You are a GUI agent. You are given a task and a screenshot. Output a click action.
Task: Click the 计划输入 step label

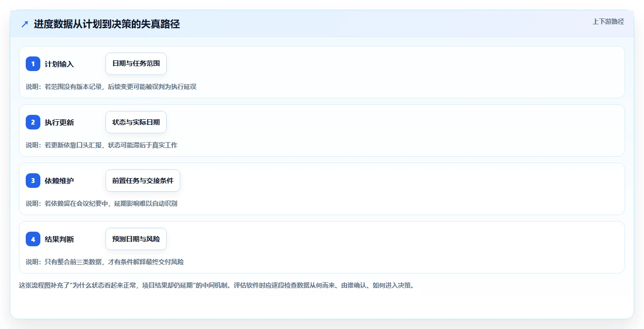click(59, 64)
